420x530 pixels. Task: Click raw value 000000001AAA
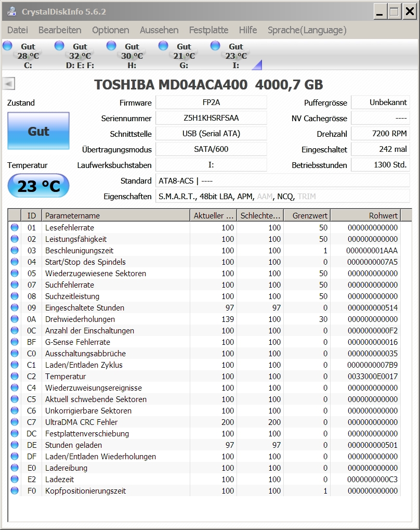click(372, 251)
